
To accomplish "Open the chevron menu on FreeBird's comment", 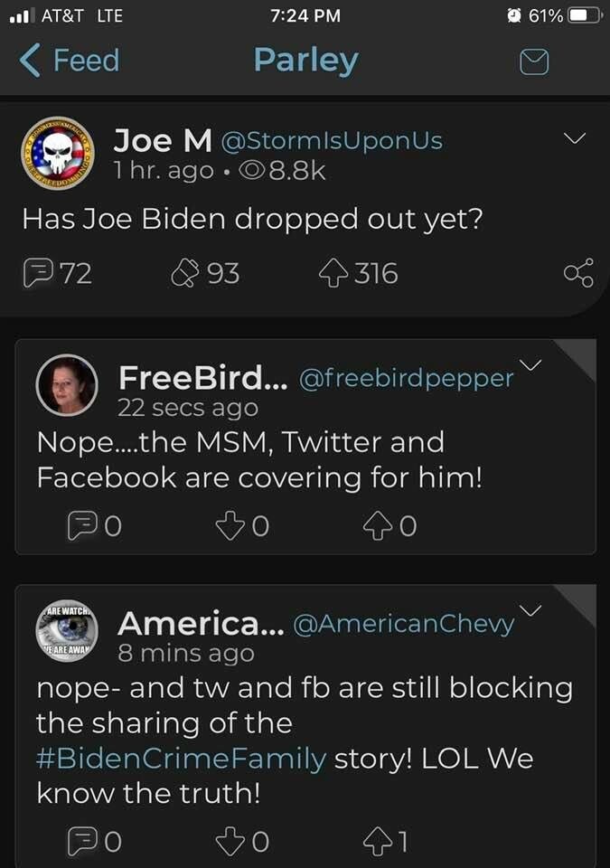I will coord(530,364).
